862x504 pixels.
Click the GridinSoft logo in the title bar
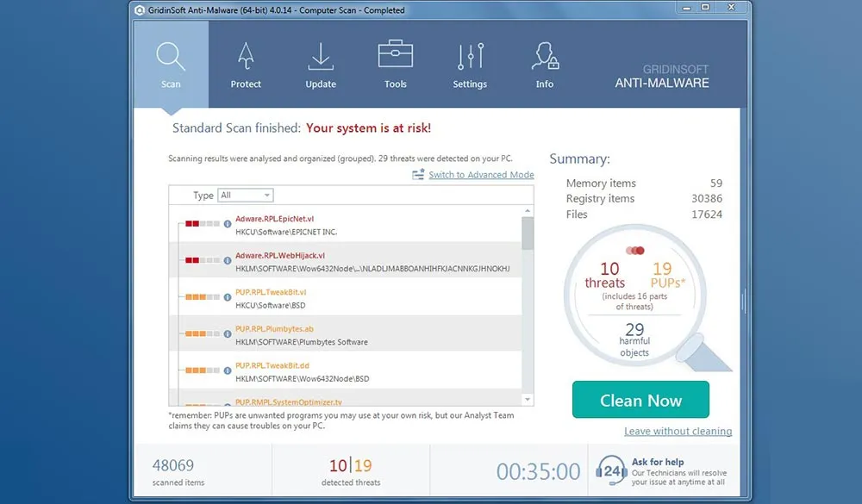point(139,9)
